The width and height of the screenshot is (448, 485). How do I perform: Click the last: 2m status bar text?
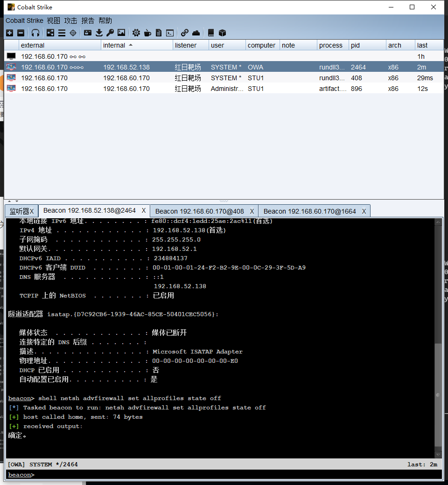422,464
